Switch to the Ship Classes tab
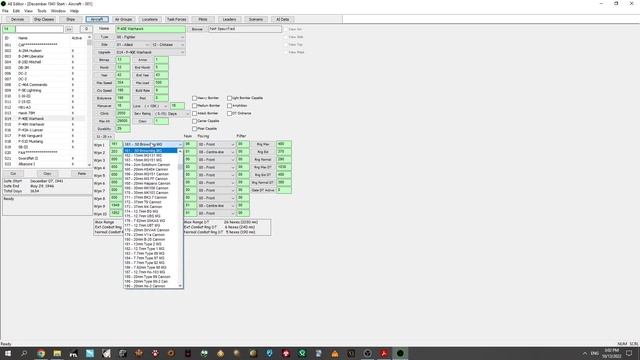Viewport: 640px width, 360px height. [44, 20]
